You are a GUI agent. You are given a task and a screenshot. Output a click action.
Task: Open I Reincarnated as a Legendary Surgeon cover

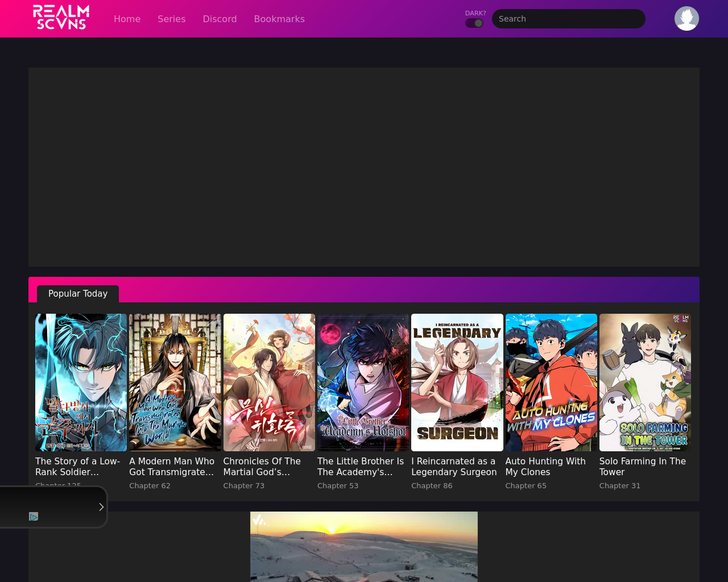pos(457,383)
